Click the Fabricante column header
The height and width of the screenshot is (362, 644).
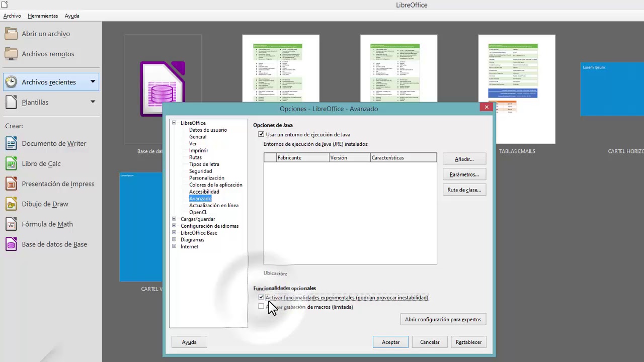coord(302,158)
